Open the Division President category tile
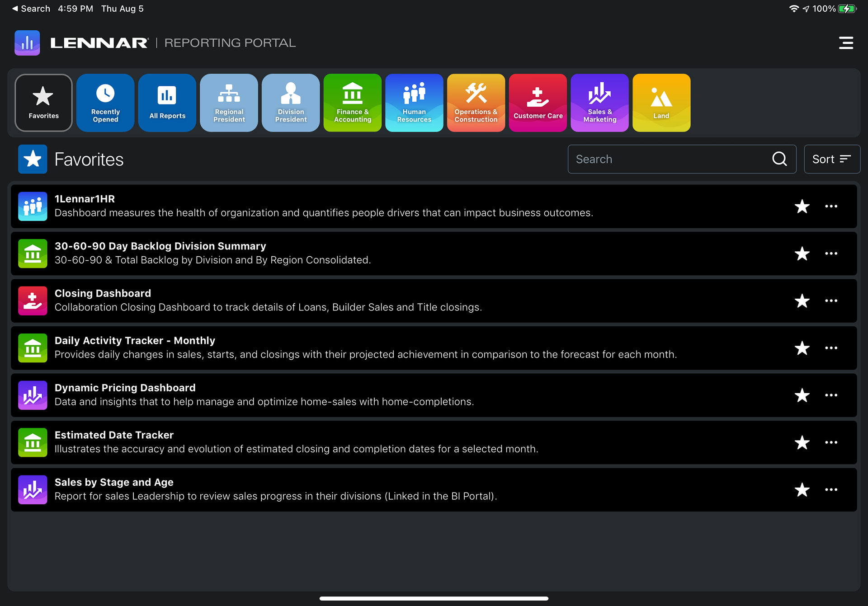The height and width of the screenshot is (606, 868). click(x=291, y=103)
